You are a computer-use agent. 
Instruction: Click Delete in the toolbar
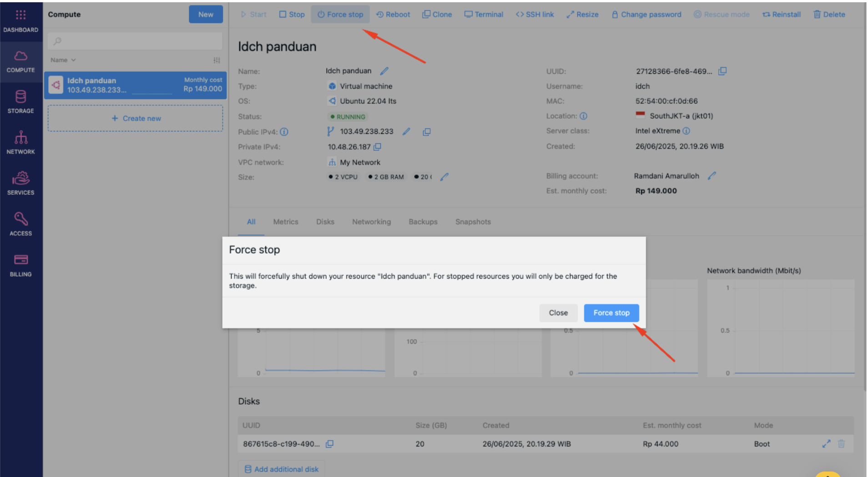tap(829, 15)
